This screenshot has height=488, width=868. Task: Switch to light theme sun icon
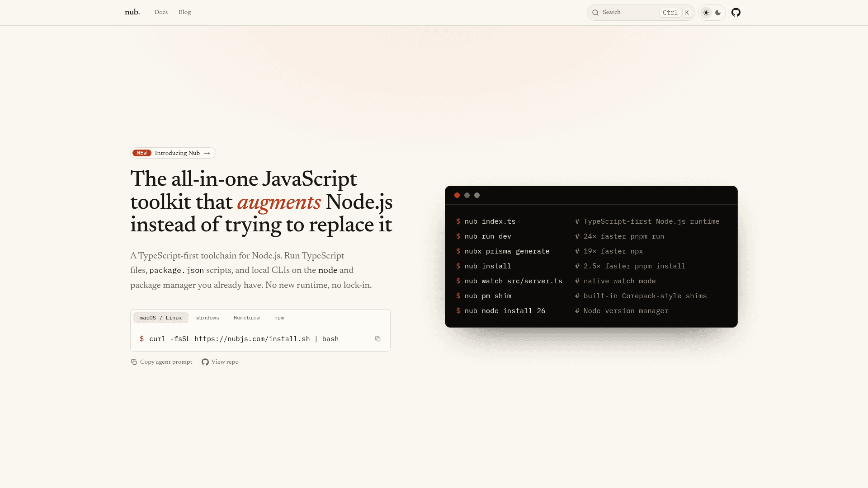[706, 13]
